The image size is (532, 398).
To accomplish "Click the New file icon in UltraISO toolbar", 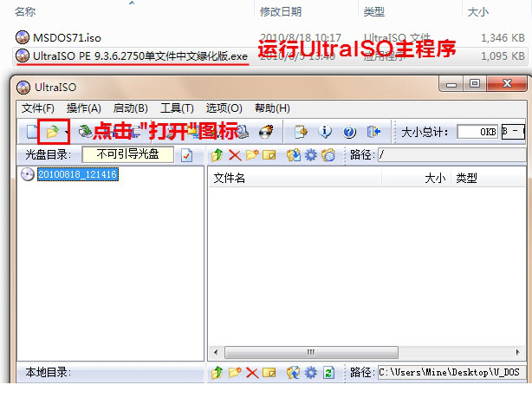I will (32, 132).
